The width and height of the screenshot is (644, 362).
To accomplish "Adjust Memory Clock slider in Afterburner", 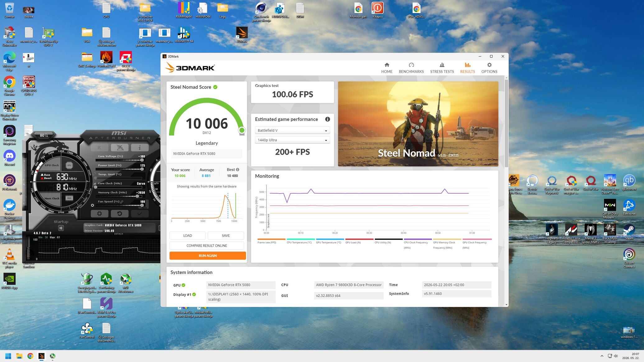I will pos(119,196).
